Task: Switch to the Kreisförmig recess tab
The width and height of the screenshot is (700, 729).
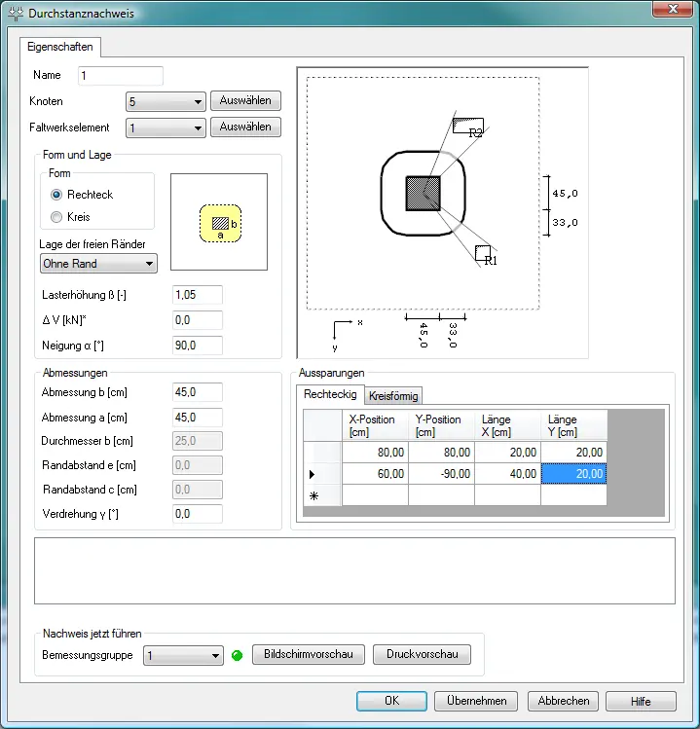Action: click(x=393, y=396)
